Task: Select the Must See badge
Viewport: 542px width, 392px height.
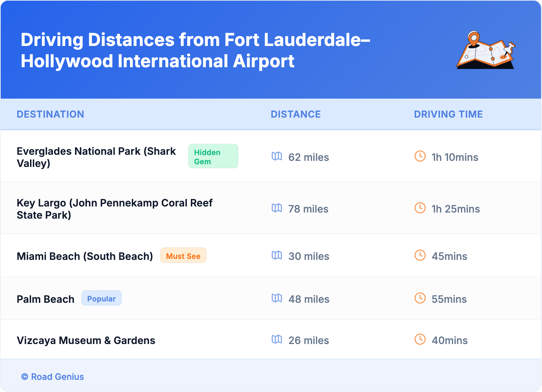Action: [183, 256]
